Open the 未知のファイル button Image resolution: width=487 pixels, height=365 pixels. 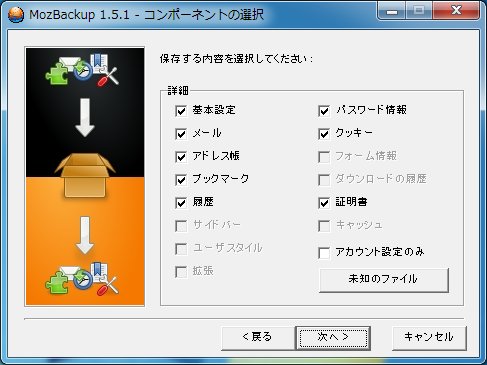coord(384,280)
